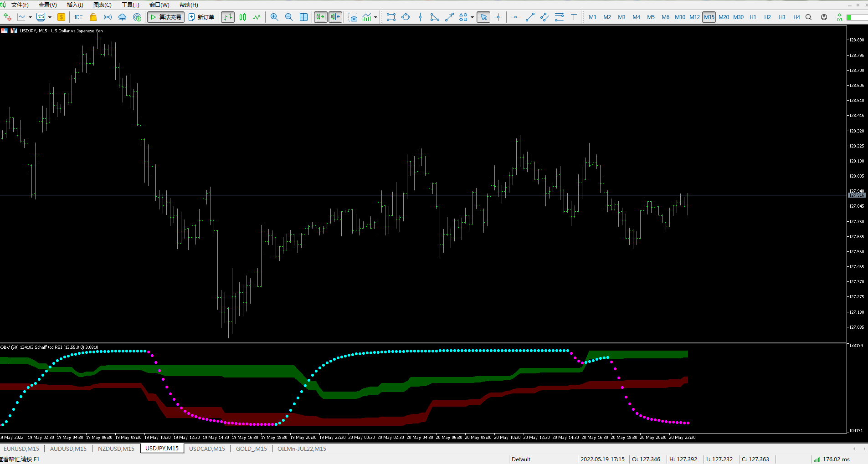The image size is (868, 464).
Task: Switch to the OILMn-JUL22,M15 chart tab
Action: [302, 449]
